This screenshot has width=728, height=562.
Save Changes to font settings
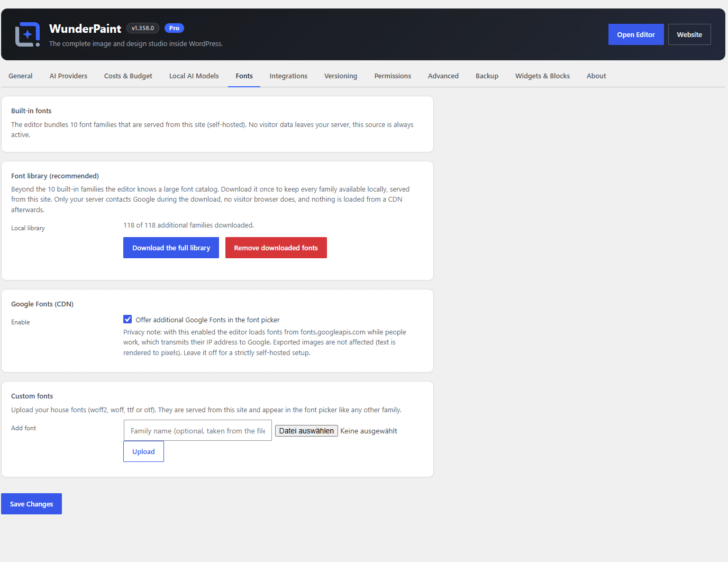coord(31,504)
